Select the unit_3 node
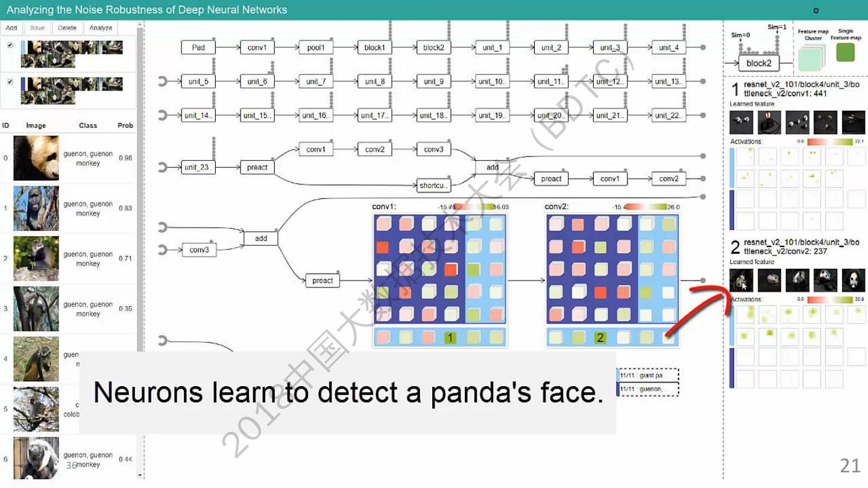 pos(610,48)
